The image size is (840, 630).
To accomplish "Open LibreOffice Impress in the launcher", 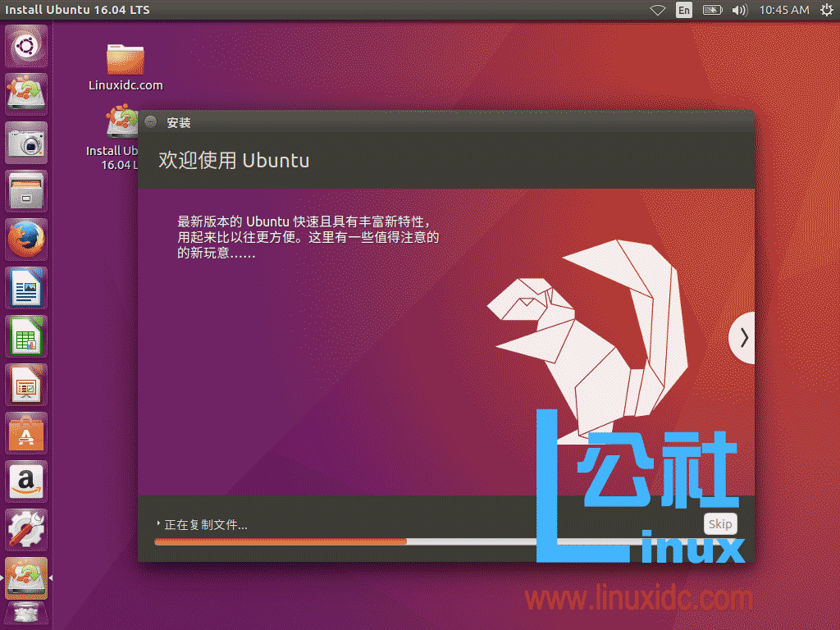I will click(25, 385).
